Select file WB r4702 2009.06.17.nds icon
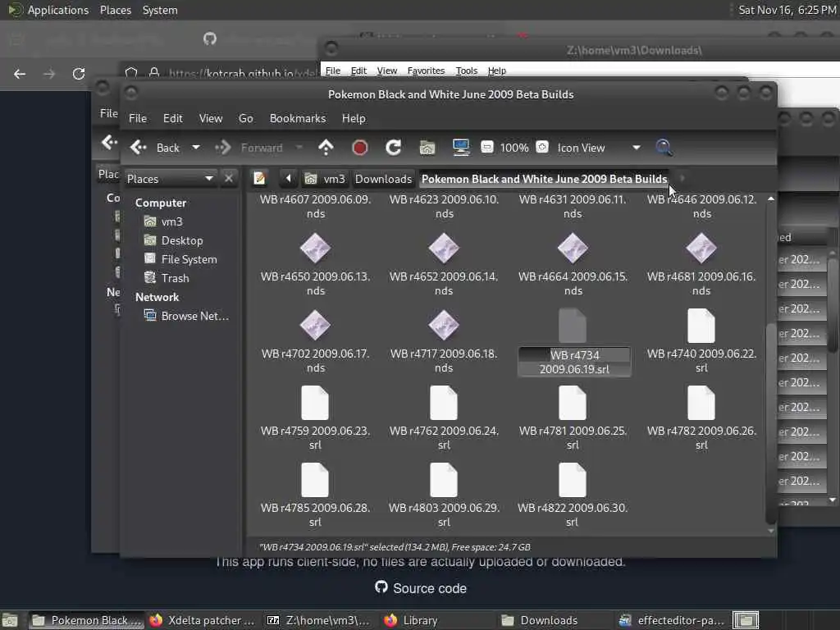Viewport: 840px width, 630px height. pos(315,325)
